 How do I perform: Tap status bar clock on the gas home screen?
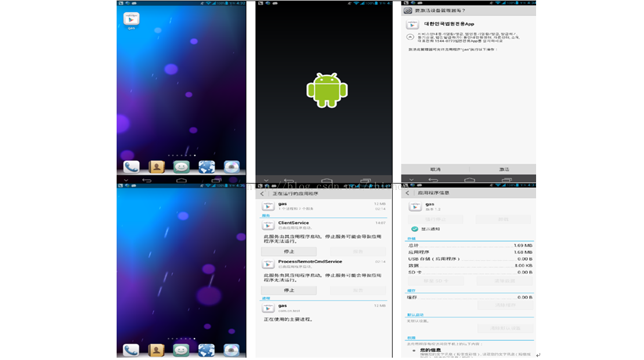pyautogui.click(x=240, y=3)
